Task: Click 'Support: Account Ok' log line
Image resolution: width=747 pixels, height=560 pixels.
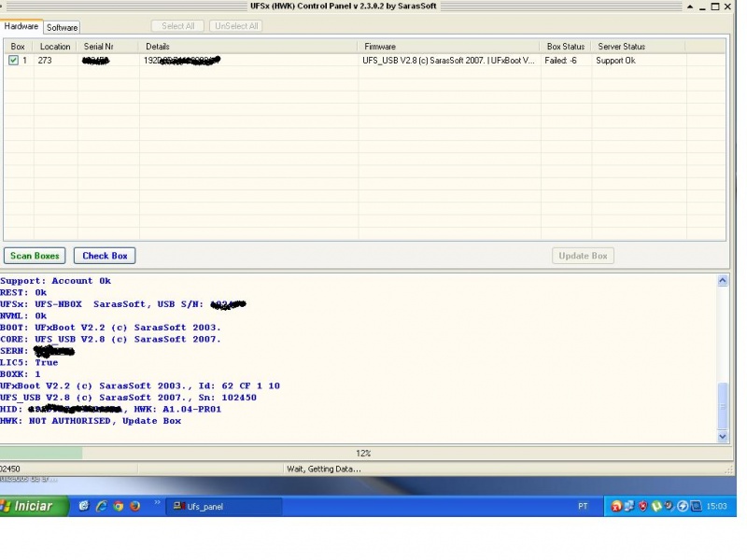Action: 55,281
